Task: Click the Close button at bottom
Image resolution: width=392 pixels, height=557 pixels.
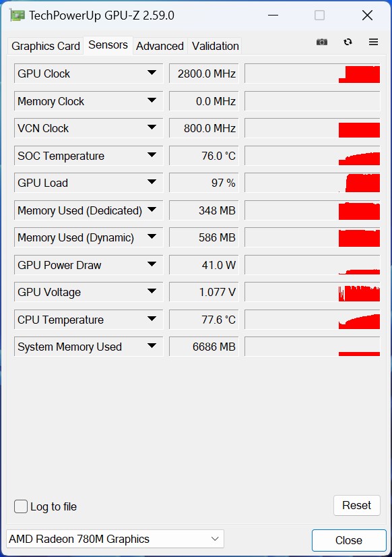Action: pyautogui.click(x=349, y=540)
